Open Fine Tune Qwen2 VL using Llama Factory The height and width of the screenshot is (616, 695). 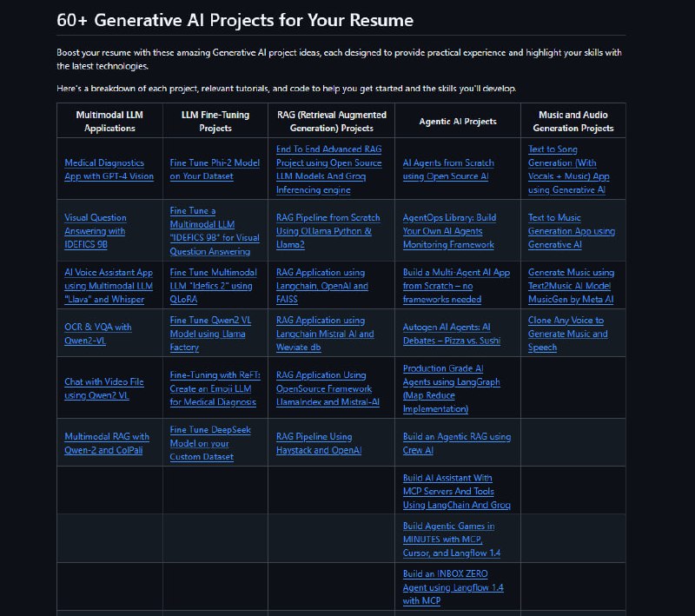click(210, 334)
